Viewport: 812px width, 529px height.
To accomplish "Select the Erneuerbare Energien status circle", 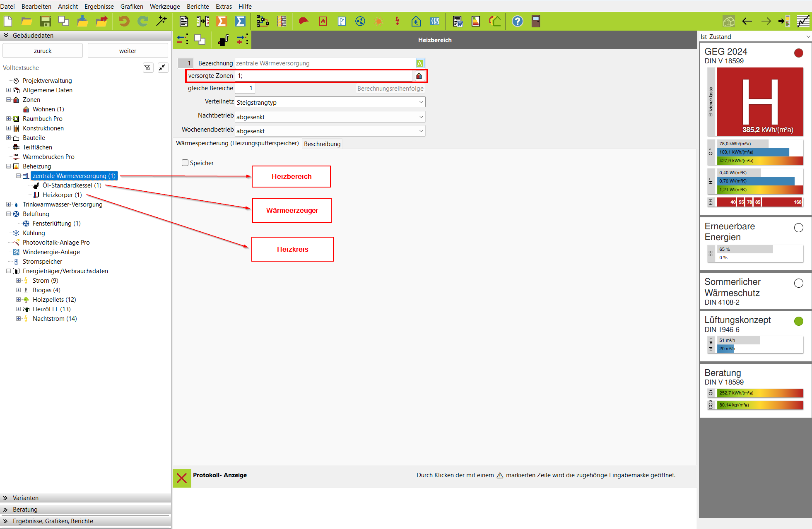I will (x=798, y=228).
